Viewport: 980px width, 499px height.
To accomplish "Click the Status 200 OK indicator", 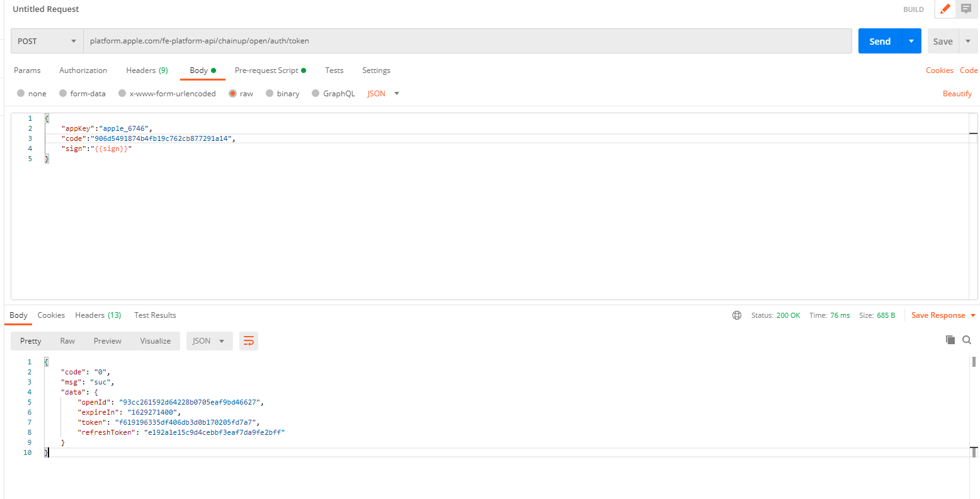I will 776,315.
